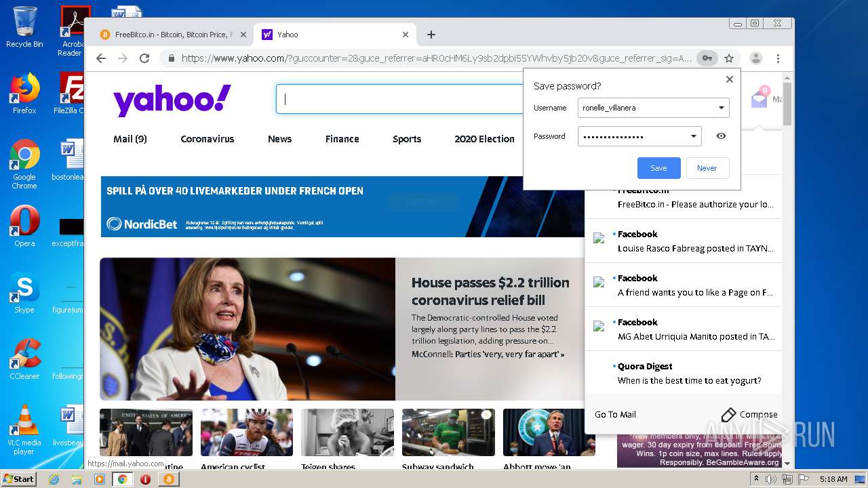Expand the Password dropdown
Screen dimensions: 868x488
693,136
